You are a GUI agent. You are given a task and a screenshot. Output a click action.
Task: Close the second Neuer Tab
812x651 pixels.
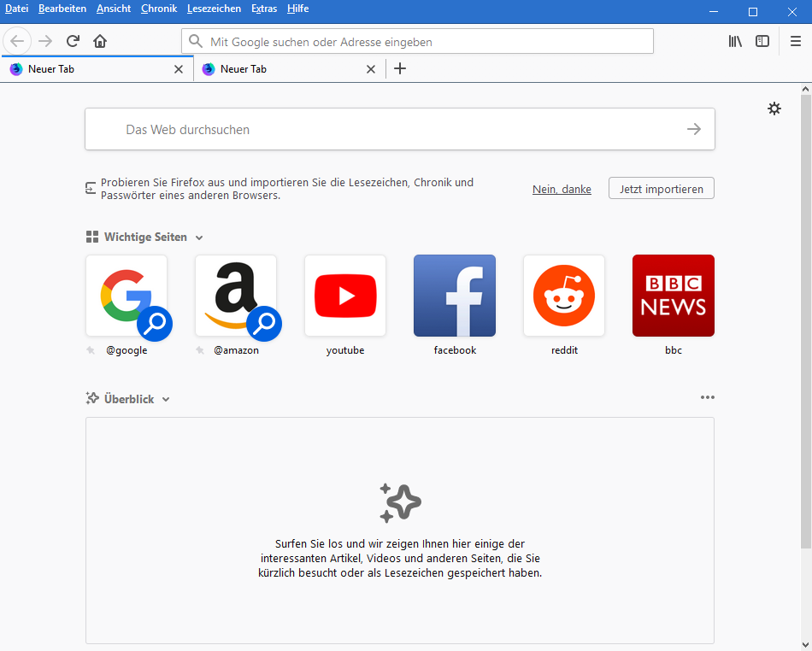(x=371, y=69)
